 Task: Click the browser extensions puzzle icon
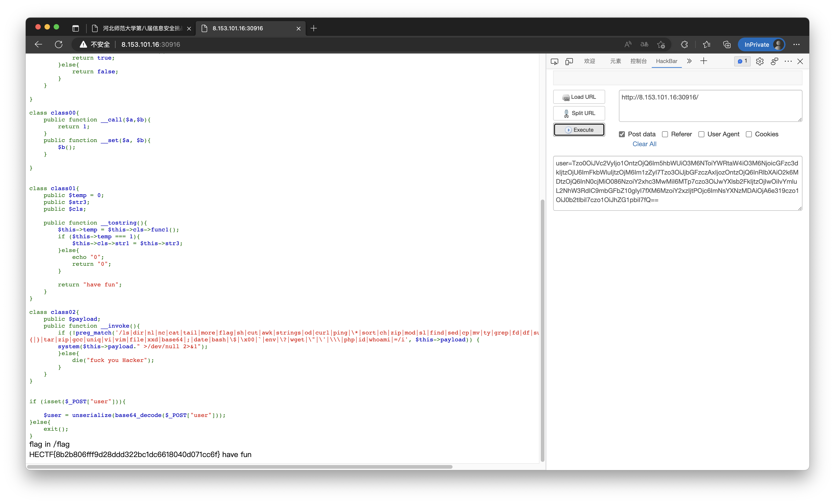click(x=684, y=44)
